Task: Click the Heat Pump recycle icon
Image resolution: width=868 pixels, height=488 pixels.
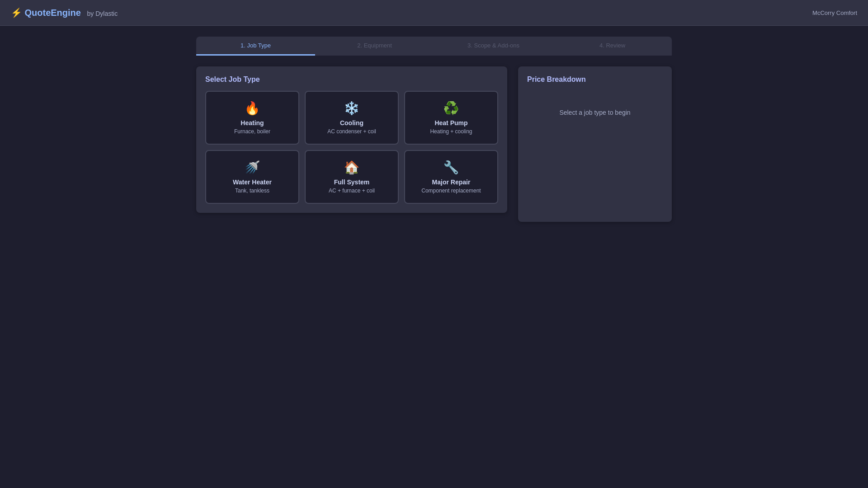Action: [451, 108]
